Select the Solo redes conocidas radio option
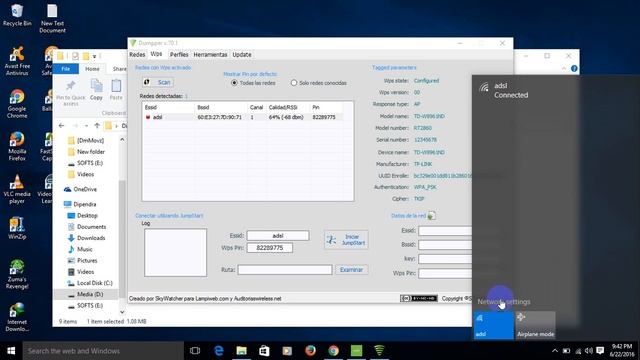The image size is (640, 360). coord(318,83)
